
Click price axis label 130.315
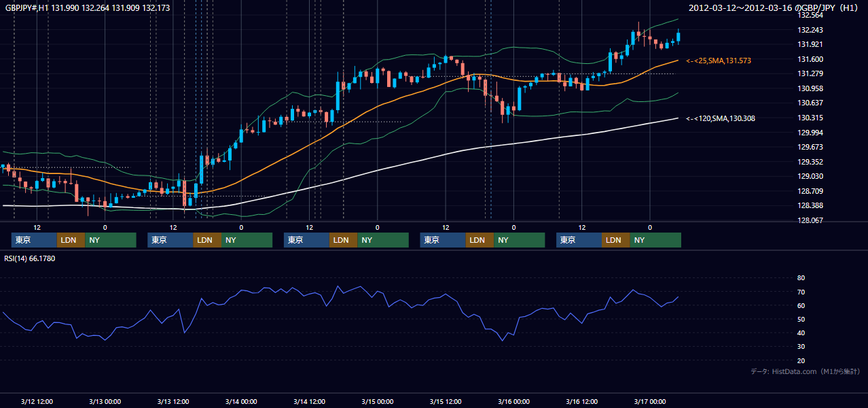810,118
